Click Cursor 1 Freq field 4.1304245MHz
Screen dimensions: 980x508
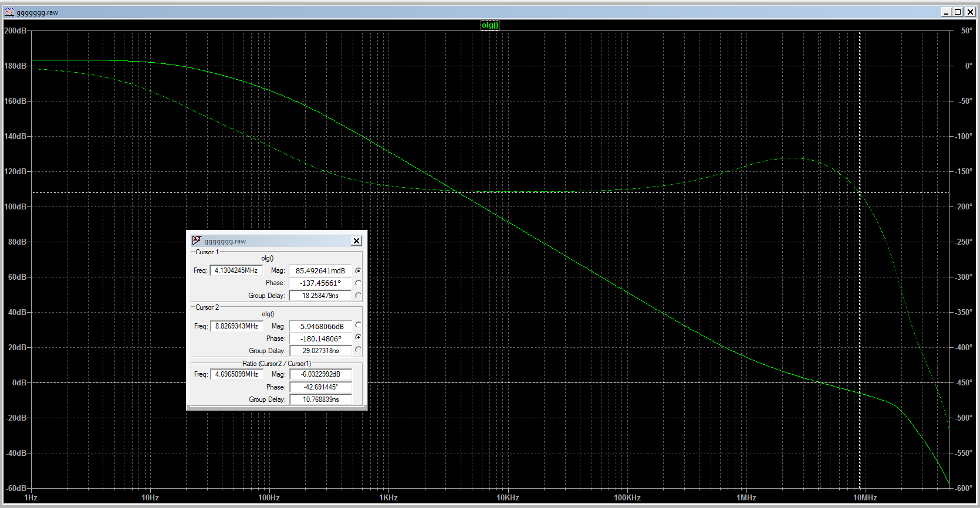236,270
